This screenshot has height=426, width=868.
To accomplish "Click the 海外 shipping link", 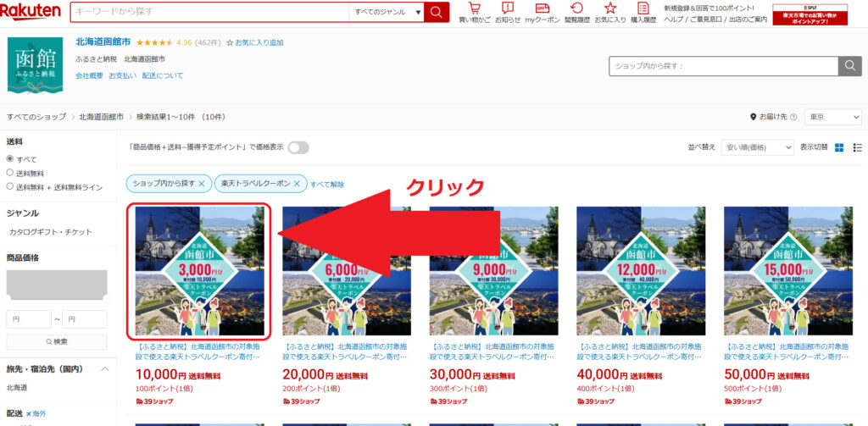I will pyautogui.click(x=36, y=414).
